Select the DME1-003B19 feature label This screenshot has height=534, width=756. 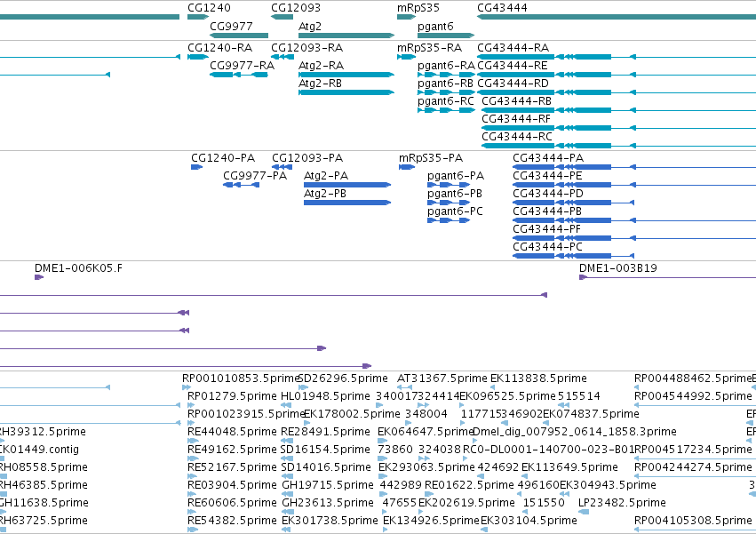click(618, 268)
